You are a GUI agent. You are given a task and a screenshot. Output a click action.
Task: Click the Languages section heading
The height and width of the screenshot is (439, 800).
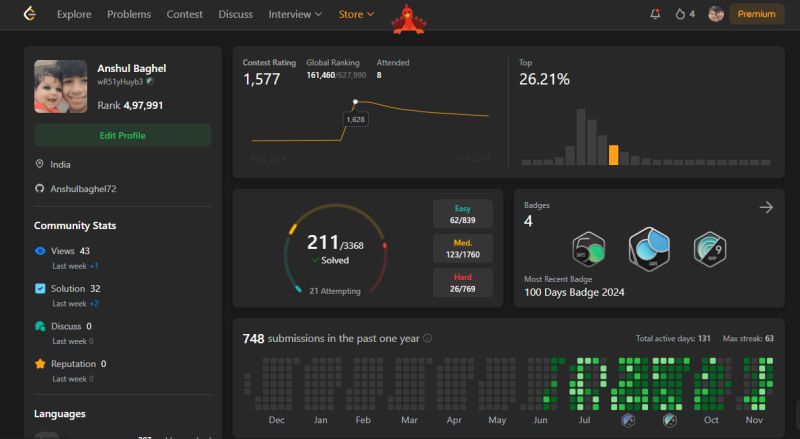coord(60,413)
